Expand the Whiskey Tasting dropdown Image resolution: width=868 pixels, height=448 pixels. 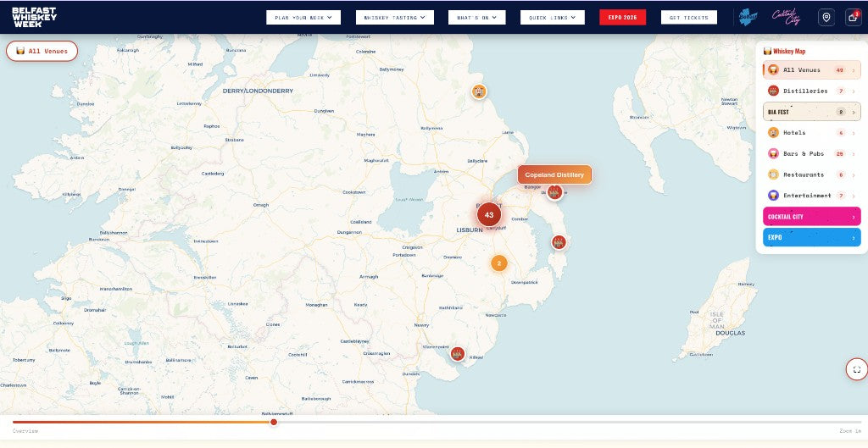coord(395,17)
